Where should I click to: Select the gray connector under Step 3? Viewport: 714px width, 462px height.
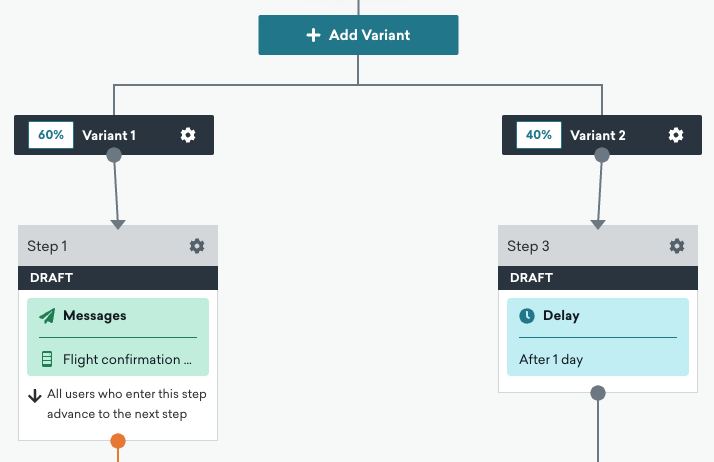coord(598,393)
